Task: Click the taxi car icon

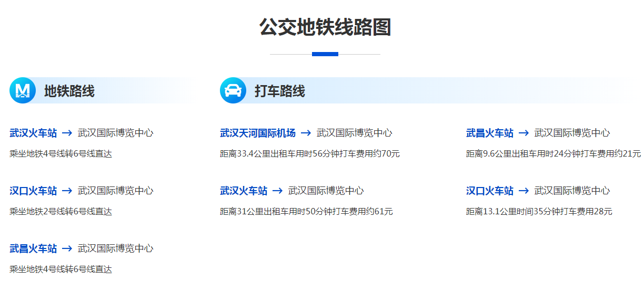Action: 233,90
